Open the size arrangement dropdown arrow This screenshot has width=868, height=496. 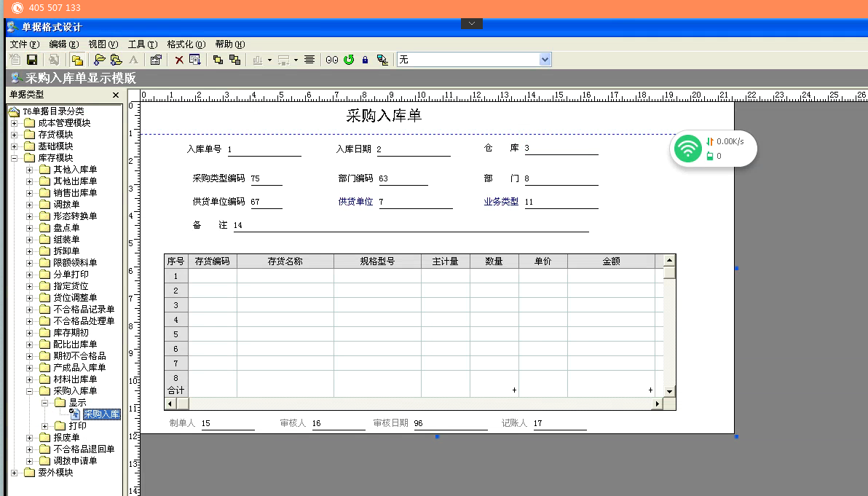coord(296,60)
